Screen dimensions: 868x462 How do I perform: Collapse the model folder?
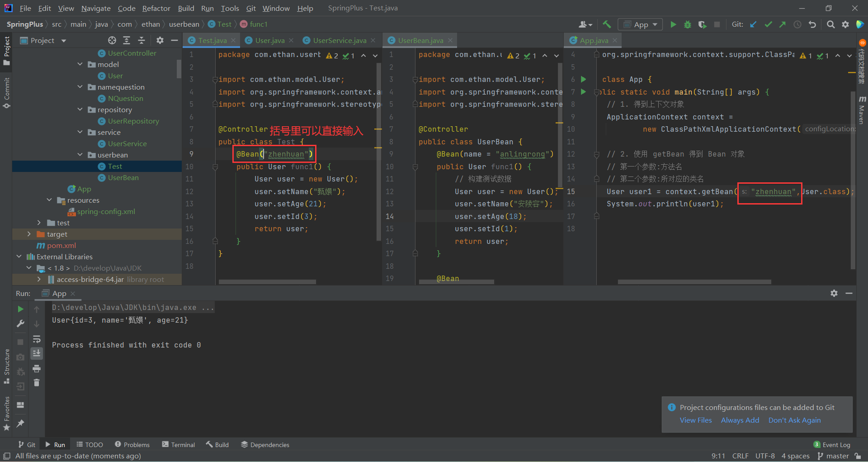point(80,64)
